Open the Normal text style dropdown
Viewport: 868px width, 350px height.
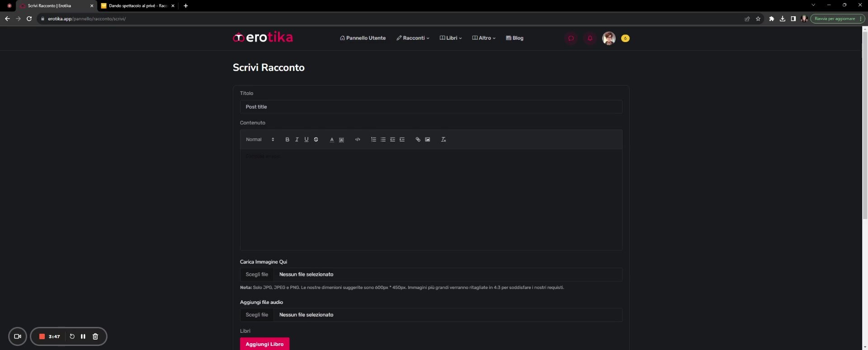(x=260, y=140)
